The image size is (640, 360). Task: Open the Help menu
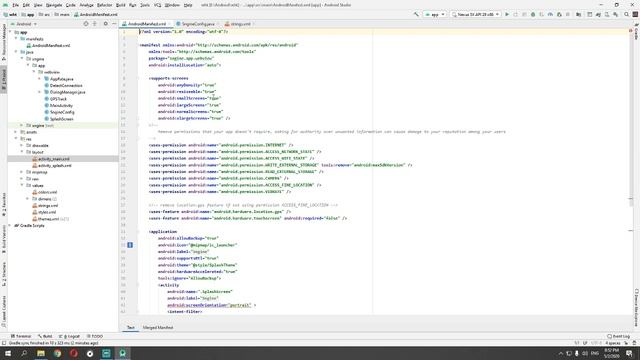point(188,5)
